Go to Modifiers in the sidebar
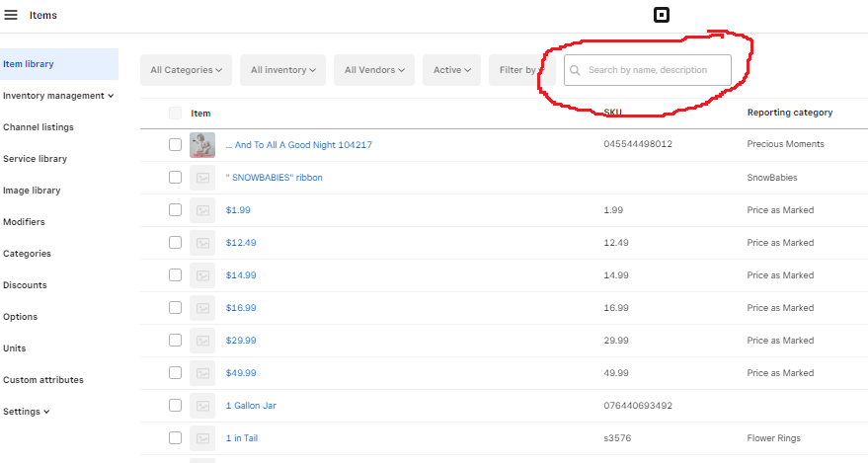Image resolution: width=868 pixels, height=463 pixels. [24, 222]
